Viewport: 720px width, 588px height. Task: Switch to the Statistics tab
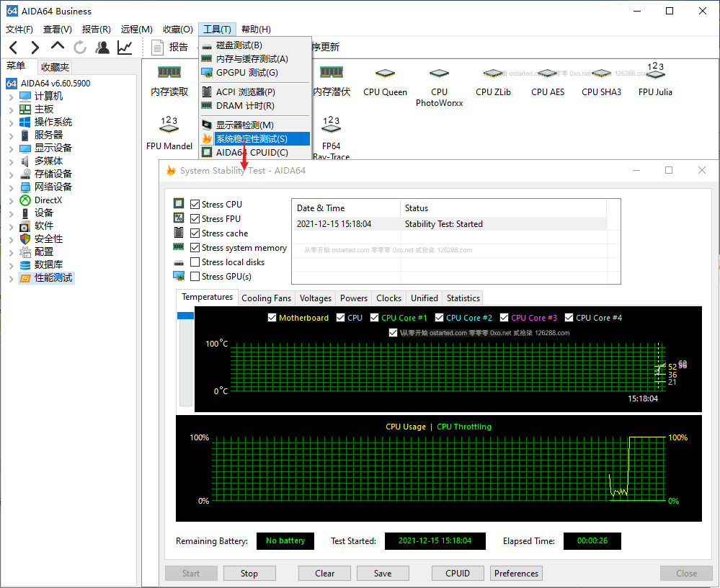(463, 298)
